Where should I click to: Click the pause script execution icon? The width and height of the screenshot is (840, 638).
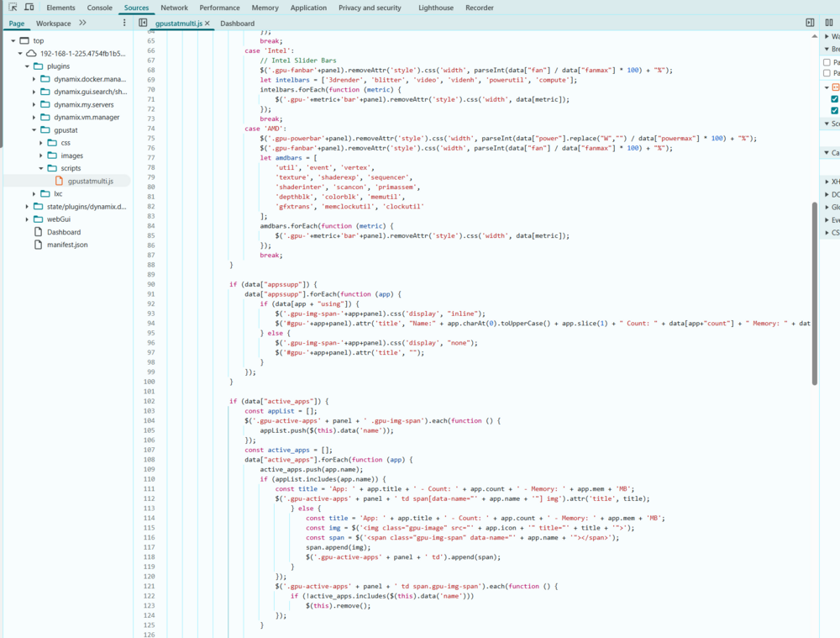pyautogui.click(x=829, y=23)
